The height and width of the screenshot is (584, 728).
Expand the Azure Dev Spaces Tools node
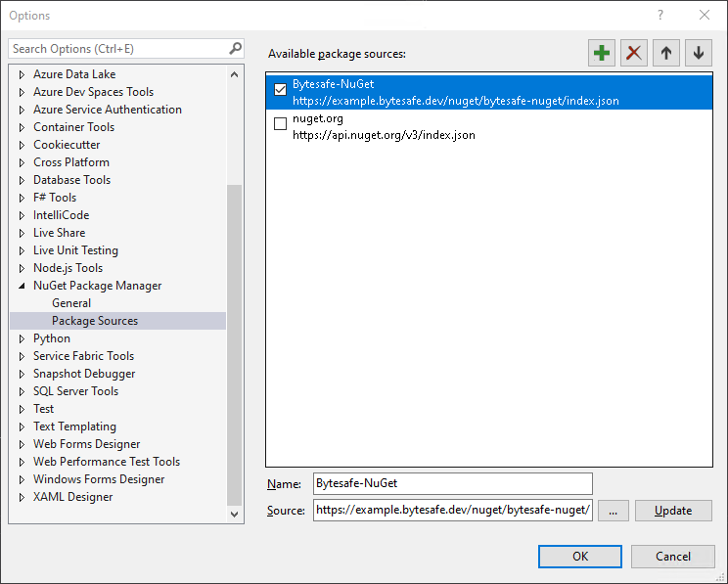coord(22,92)
